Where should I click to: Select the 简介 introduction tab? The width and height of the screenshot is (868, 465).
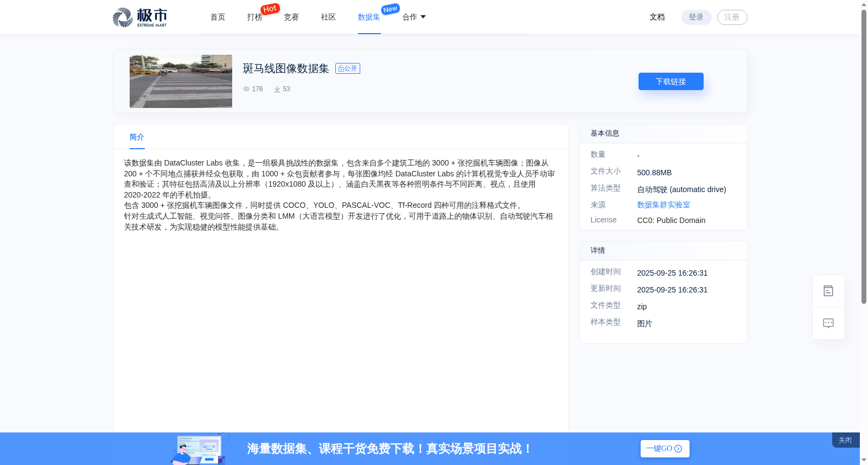coord(137,137)
